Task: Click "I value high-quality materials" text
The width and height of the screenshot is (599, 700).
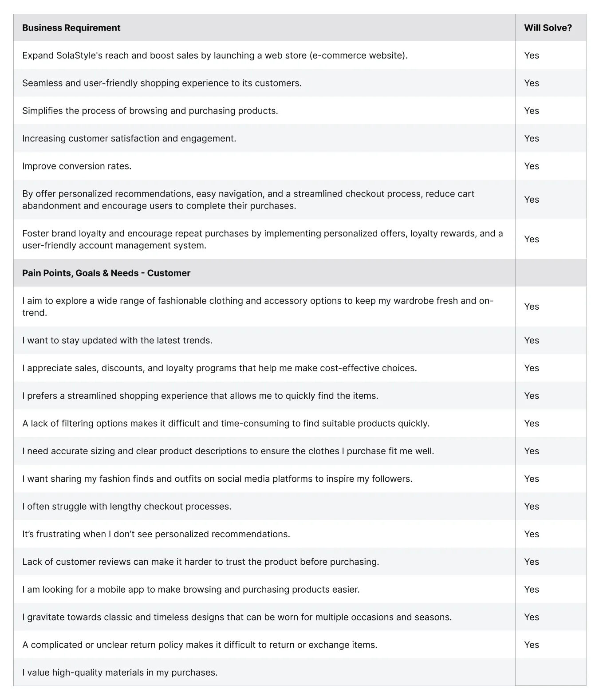Action: tap(120, 672)
